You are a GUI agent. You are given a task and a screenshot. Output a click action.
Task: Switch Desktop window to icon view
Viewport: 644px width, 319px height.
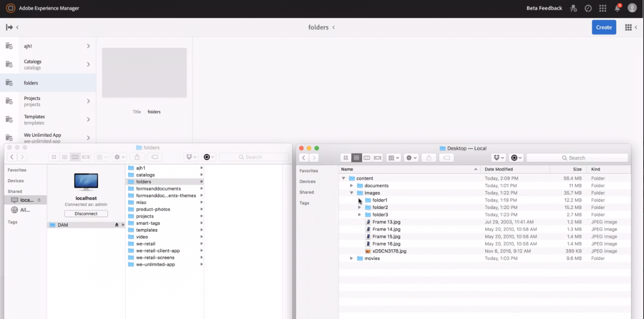[x=346, y=158]
